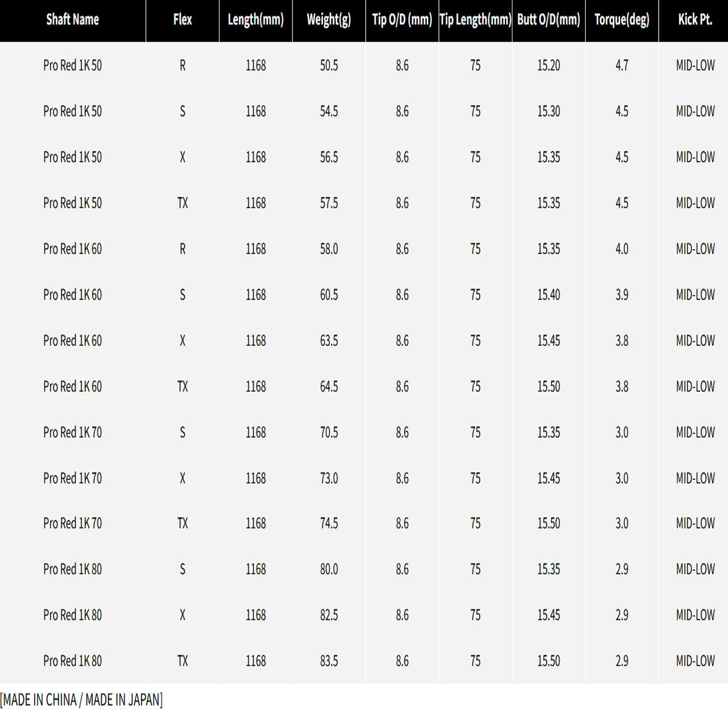Click the Made in China / Japan note

81,700
